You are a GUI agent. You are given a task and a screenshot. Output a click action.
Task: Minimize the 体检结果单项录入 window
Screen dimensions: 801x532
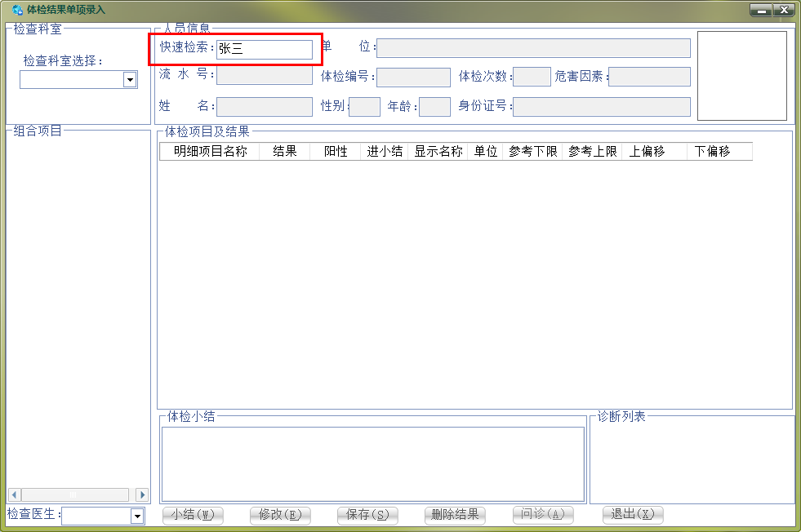[761, 10]
